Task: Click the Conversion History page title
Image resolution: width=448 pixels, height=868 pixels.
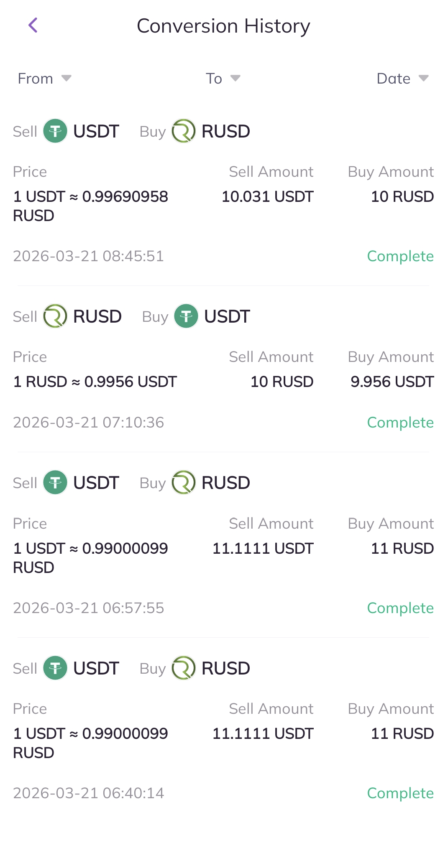Action: pyautogui.click(x=223, y=26)
